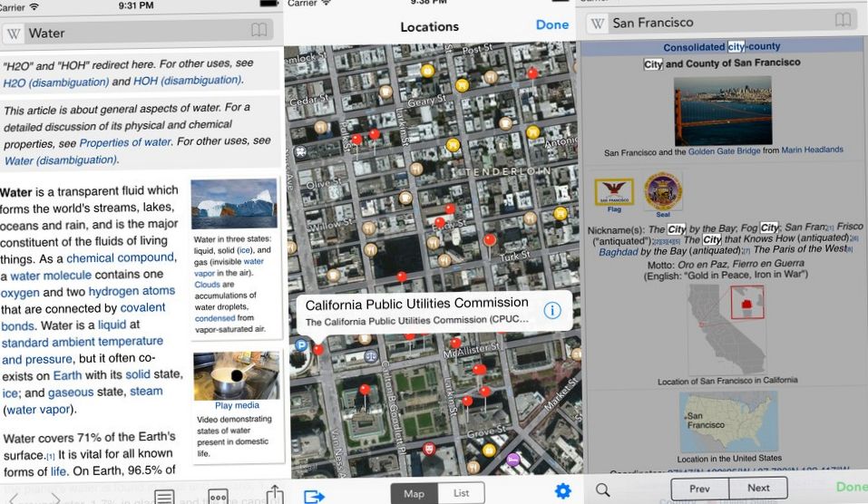The height and width of the screenshot is (504, 868).
Task: Follow the standard ambient temperature link
Action: coord(83,342)
